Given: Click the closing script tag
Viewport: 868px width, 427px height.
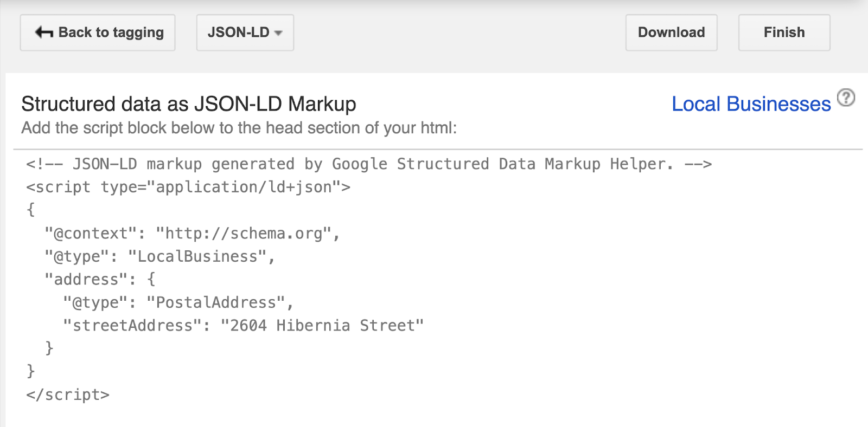Looking at the screenshot, I should point(66,394).
